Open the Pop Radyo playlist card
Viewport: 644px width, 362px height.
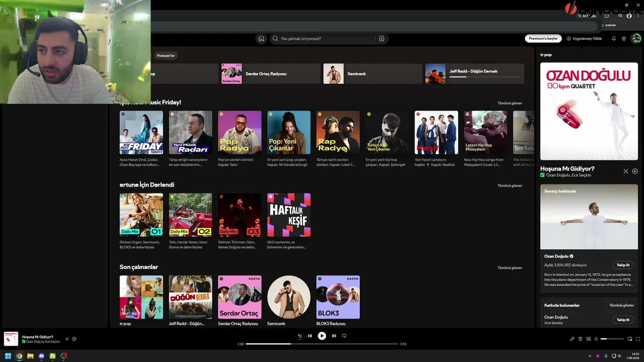(x=239, y=139)
